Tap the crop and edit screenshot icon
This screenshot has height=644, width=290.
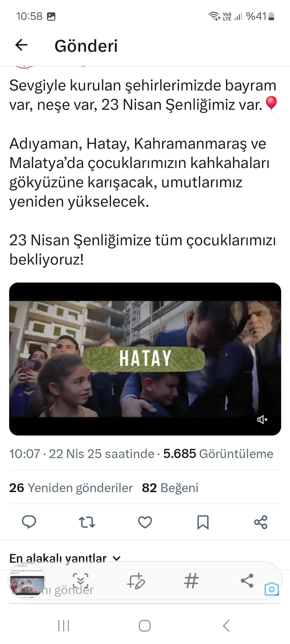(136, 581)
